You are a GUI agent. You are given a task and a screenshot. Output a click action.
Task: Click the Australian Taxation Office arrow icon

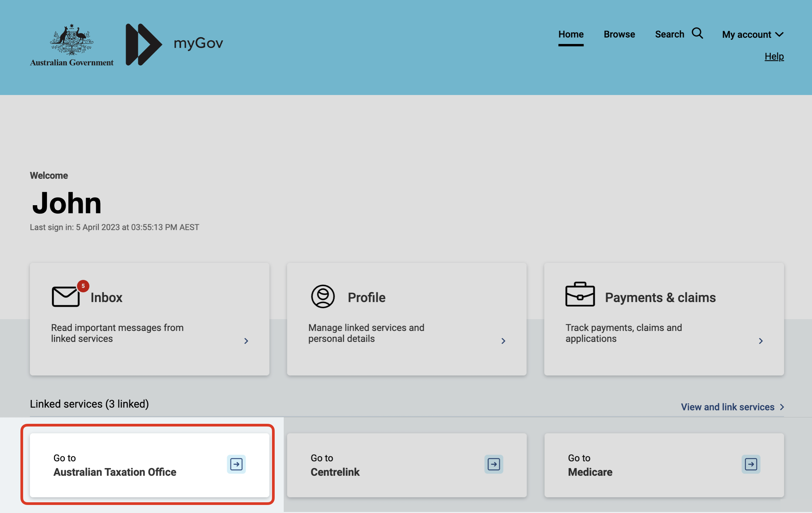236,464
